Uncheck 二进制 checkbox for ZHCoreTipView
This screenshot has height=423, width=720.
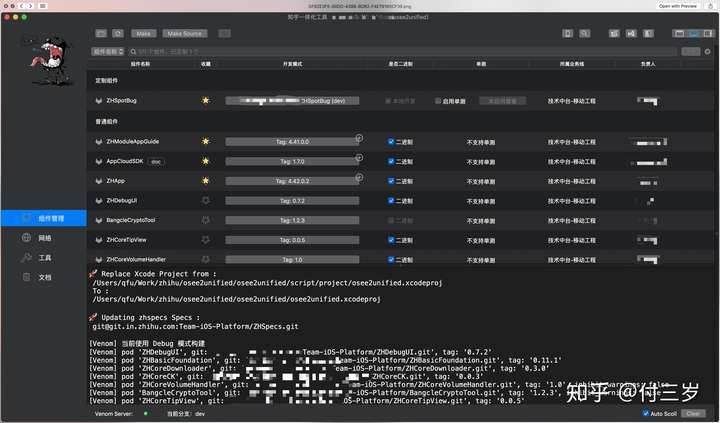click(x=391, y=240)
